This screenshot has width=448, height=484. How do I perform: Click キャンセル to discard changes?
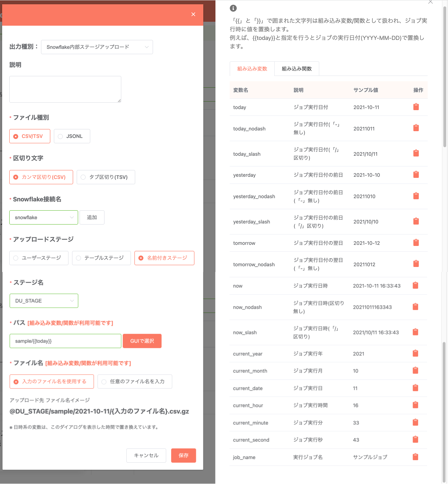click(146, 455)
